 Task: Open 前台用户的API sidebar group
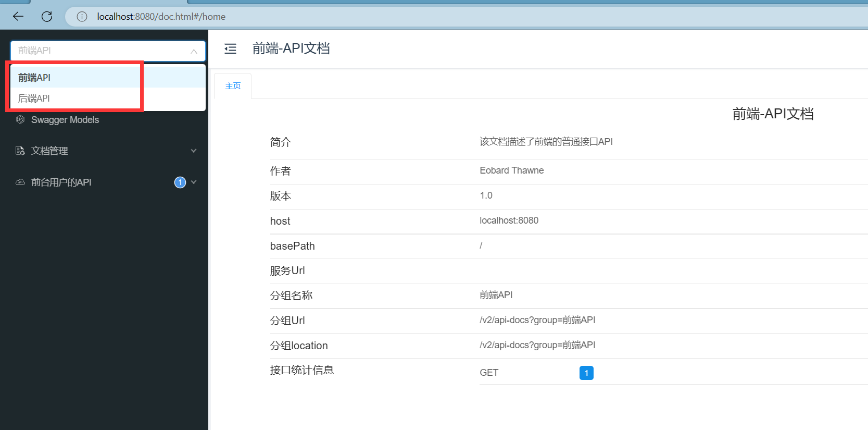click(x=61, y=182)
